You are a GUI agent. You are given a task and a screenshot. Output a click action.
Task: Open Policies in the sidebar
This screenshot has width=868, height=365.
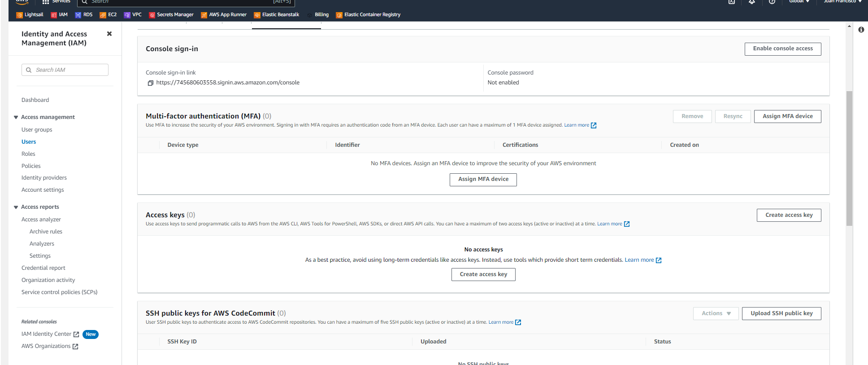point(31,166)
